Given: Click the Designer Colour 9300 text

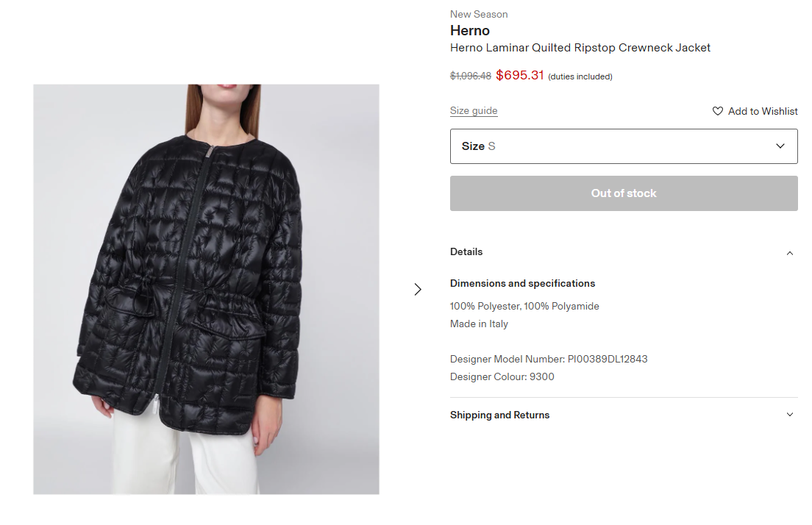Looking at the screenshot, I should pyautogui.click(x=502, y=377).
